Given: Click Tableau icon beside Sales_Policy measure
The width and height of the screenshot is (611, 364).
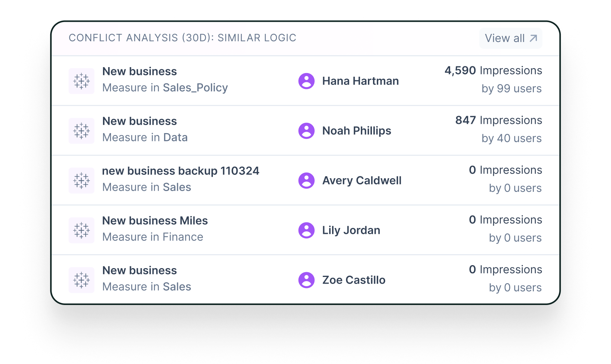Looking at the screenshot, I should tap(82, 81).
